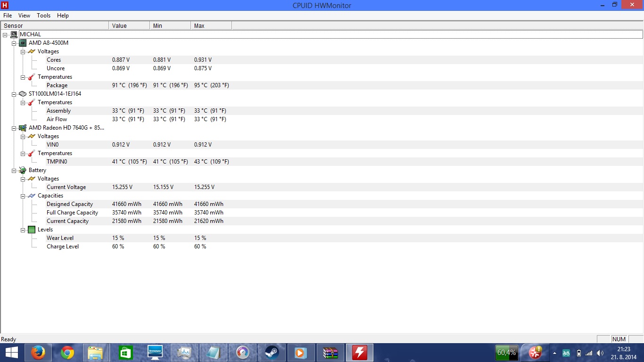This screenshot has height=362, width=644.
Task: Collapse the AMD A8-4500M node
Action: click(14, 43)
